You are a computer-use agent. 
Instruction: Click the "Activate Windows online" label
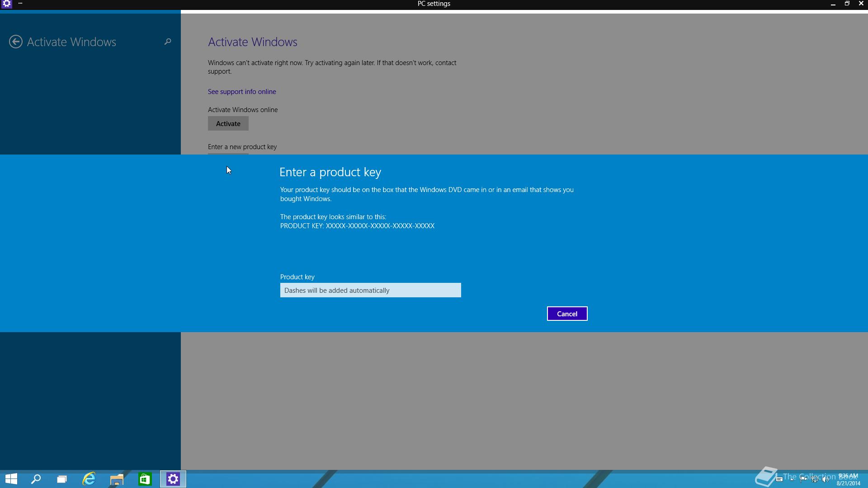tap(243, 110)
